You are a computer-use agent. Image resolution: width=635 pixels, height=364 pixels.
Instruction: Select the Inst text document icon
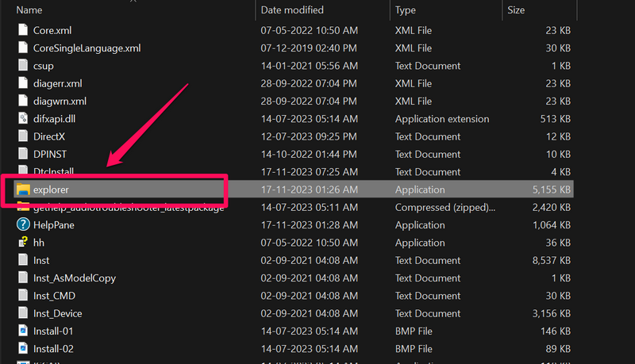23,260
